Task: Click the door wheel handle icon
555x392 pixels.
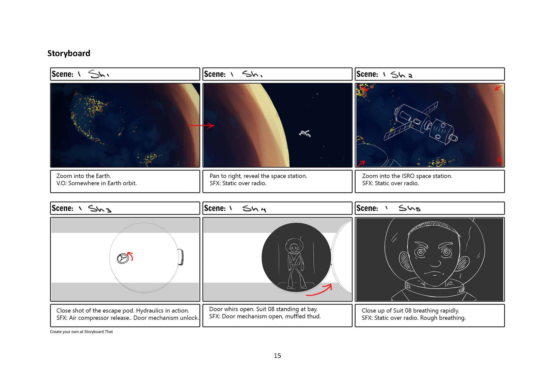Action: pos(123,258)
